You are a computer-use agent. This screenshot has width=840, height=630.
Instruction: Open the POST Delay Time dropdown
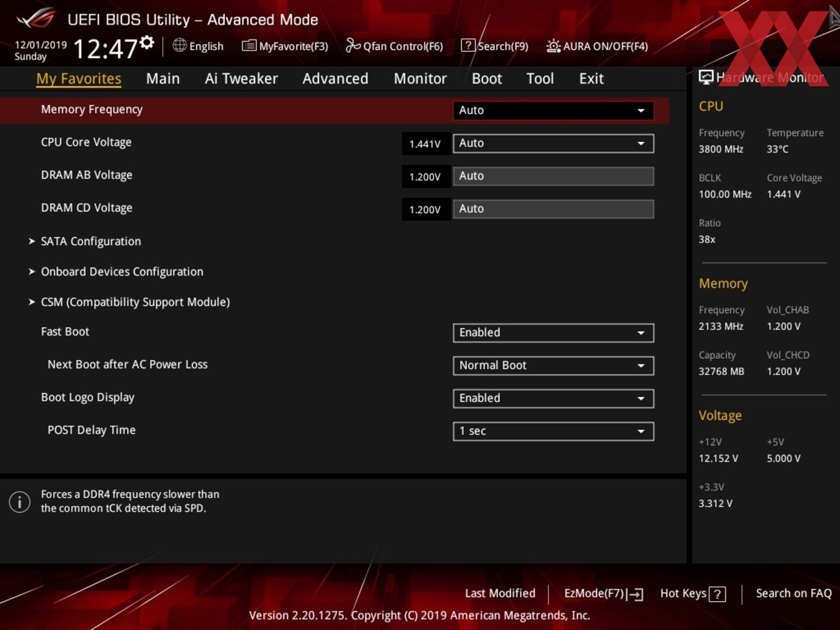(553, 431)
